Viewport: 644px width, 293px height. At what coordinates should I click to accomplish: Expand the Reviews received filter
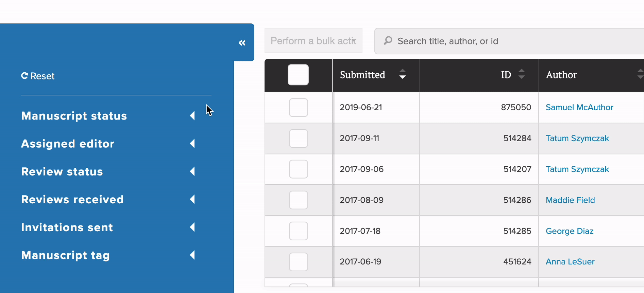coord(108,199)
